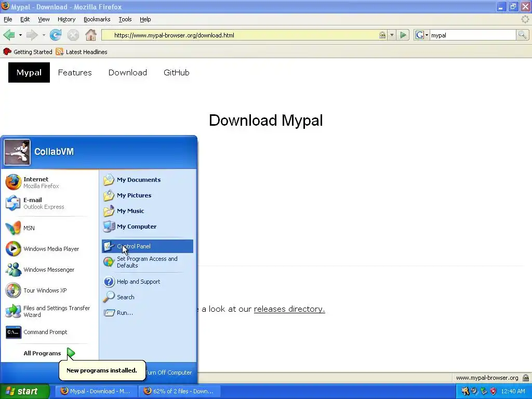Screen dimensions: 532x399
Task: Expand All Programs list
Action: pos(49,353)
